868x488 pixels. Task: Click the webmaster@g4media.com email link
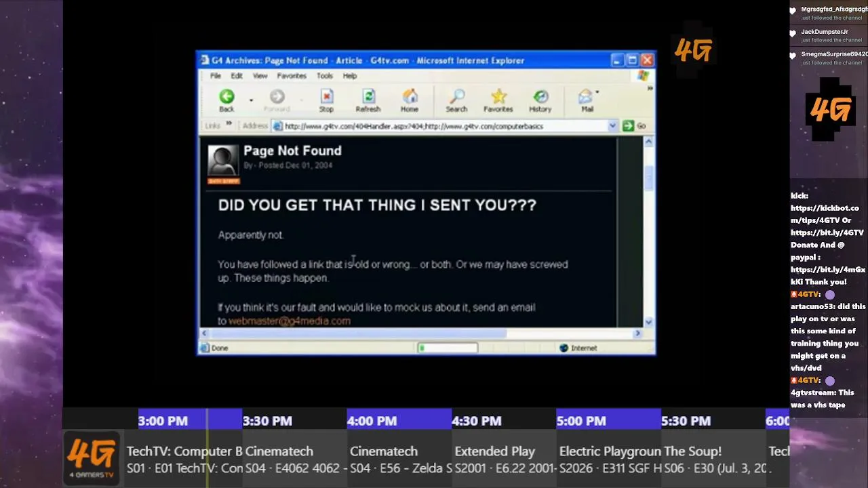tap(290, 321)
